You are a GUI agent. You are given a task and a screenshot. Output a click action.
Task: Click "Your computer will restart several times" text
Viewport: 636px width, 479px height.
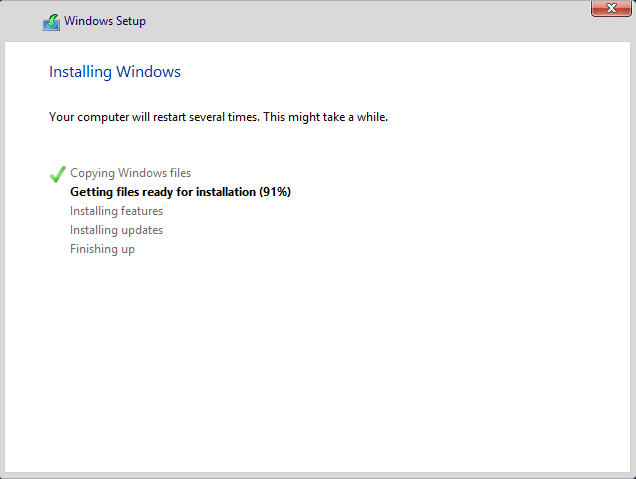tap(150, 117)
